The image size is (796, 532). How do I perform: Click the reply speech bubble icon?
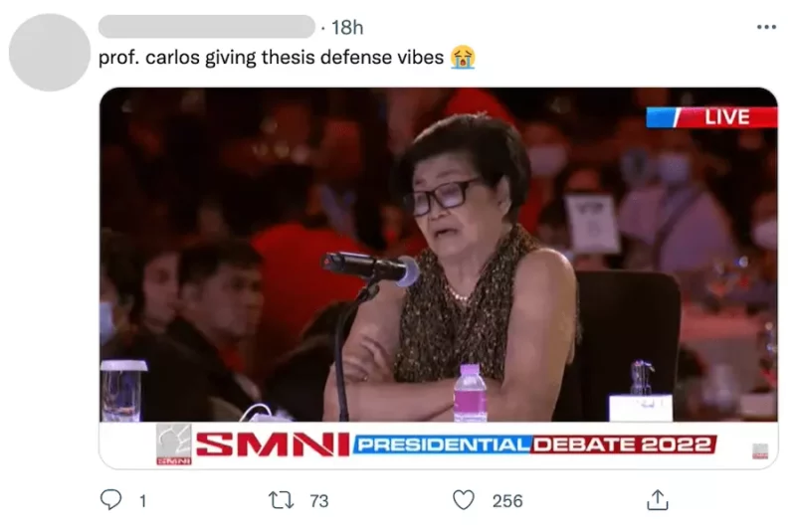click(x=110, y=500)
